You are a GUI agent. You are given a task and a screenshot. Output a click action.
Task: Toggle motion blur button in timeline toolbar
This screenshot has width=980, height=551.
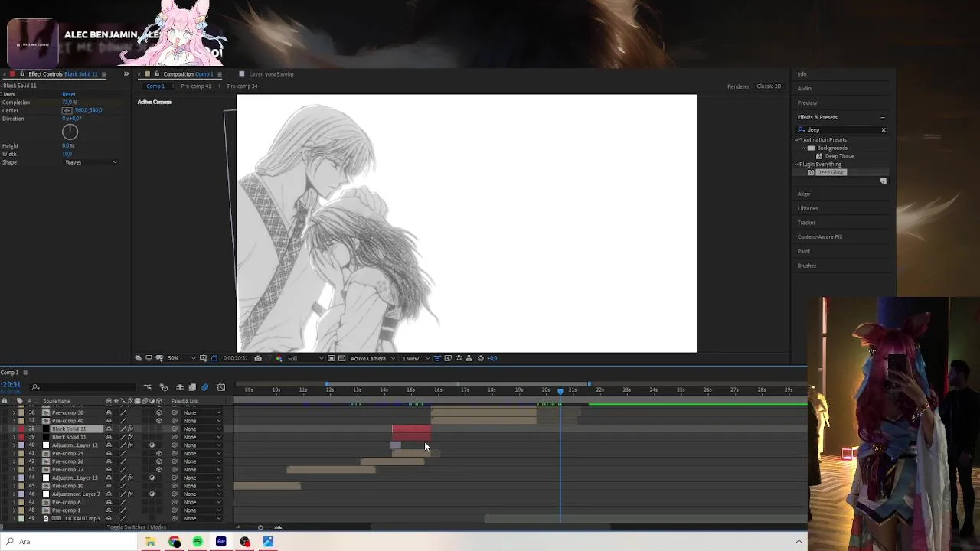[x=204, y=387]
